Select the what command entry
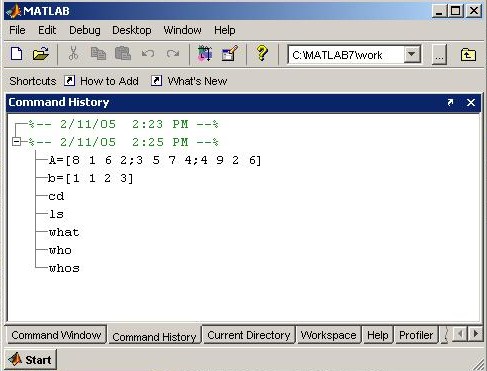Viewport: 487px width, 371px height. point(64,232)
